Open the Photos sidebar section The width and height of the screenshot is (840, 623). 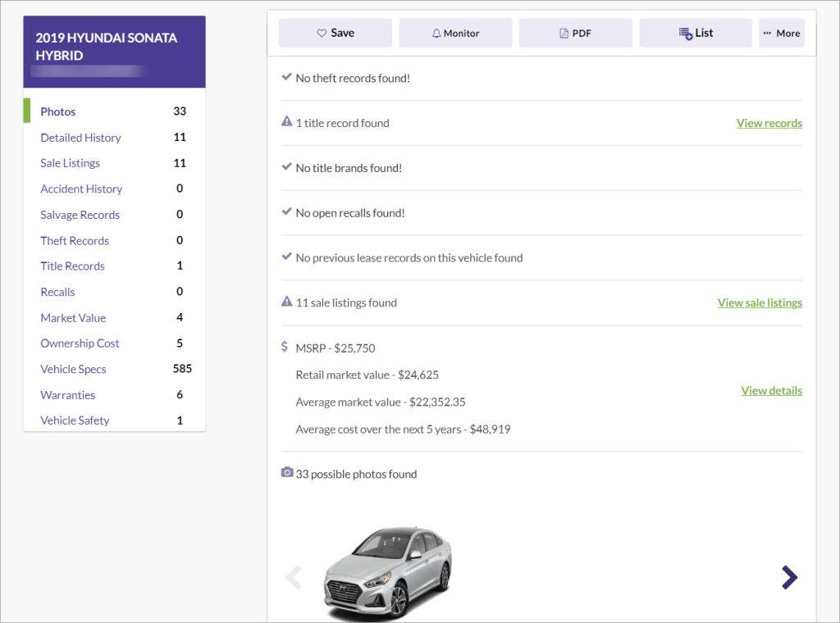tap(58, 111)
